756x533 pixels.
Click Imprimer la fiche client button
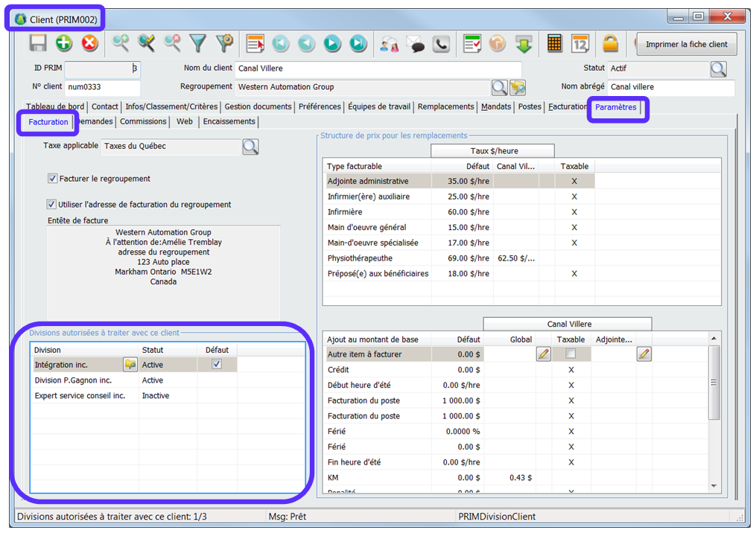coord(686,45)
